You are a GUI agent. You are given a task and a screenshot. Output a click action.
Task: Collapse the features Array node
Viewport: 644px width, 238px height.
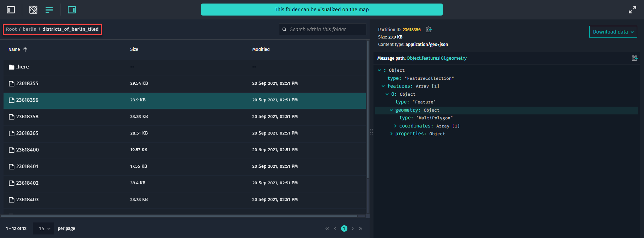[383, 86]
